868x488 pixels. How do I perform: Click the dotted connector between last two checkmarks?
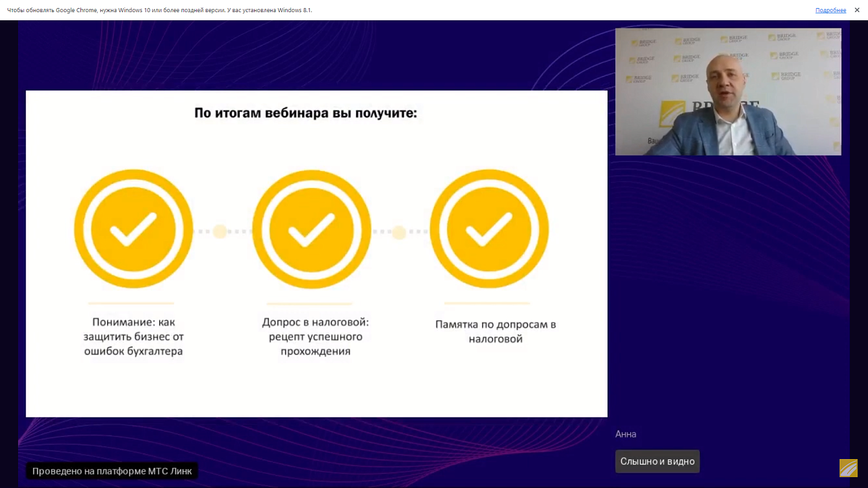[x=399, y=232]
